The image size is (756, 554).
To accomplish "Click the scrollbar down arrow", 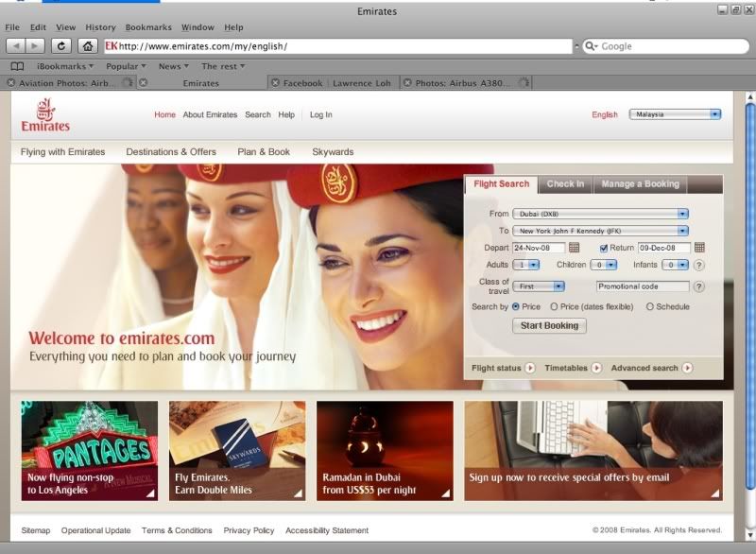I will [749, 534].
